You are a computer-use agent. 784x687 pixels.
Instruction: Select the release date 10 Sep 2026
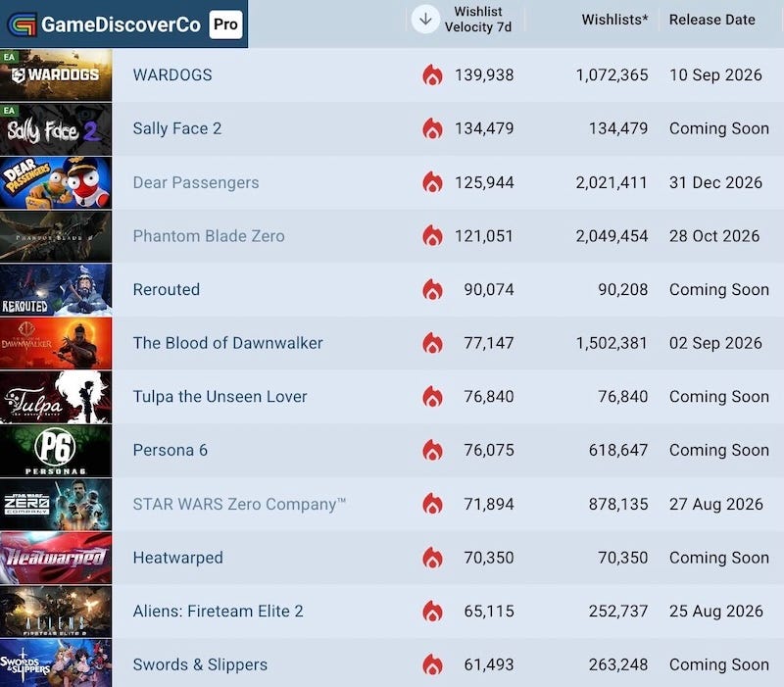click(715, 75)
